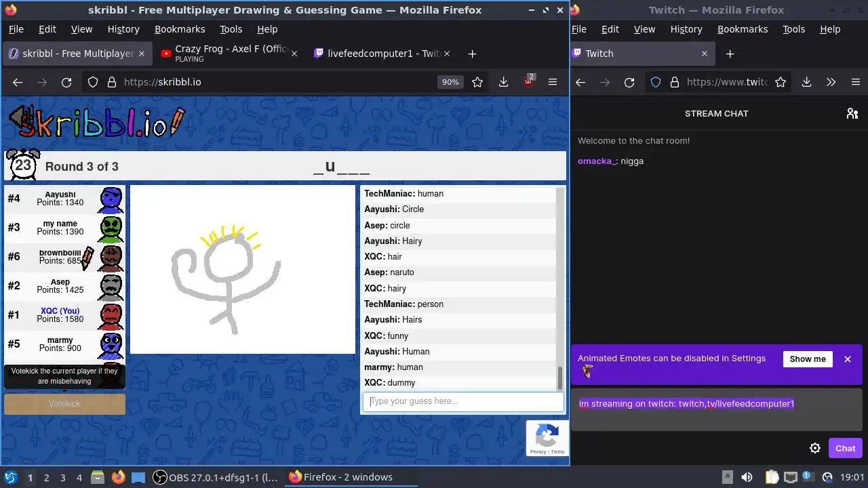The image size is (868, 488).
Task: Click the Votekick button
Action: click(64, 403)
